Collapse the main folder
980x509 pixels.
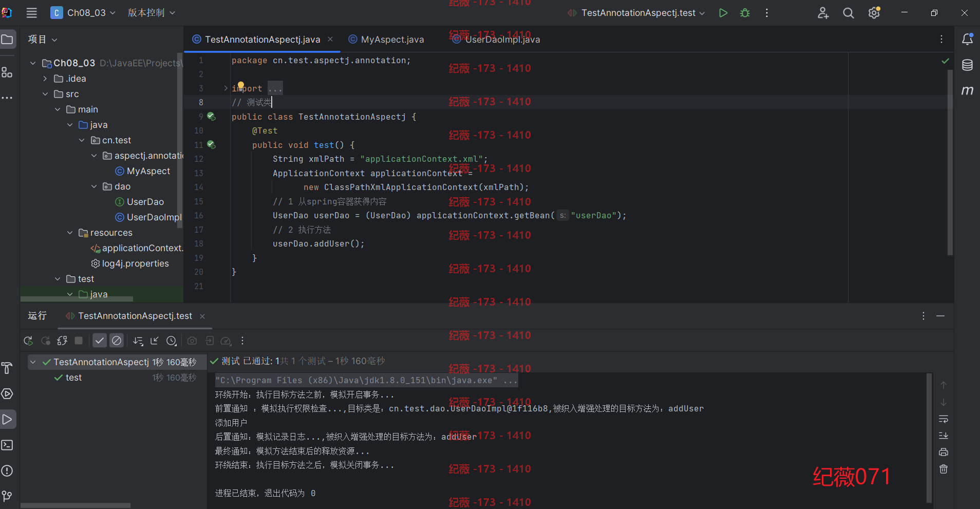(58, 109)
